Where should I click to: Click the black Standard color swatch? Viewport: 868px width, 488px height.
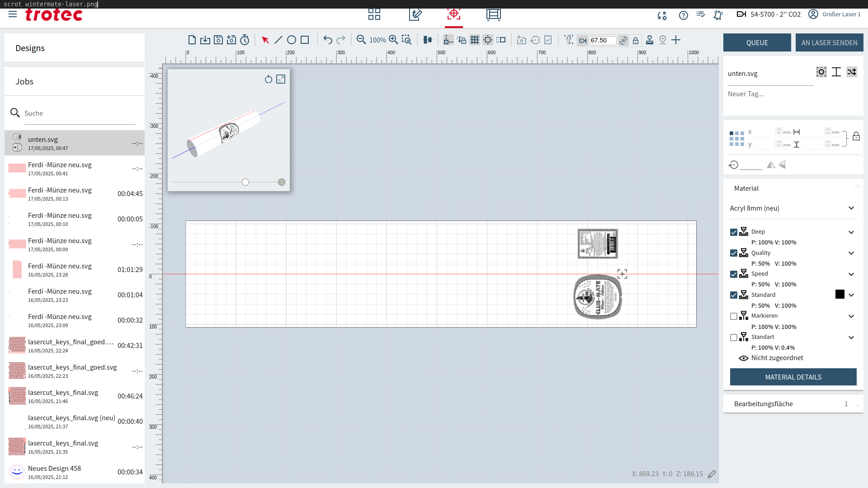click(x=840, y=294)
